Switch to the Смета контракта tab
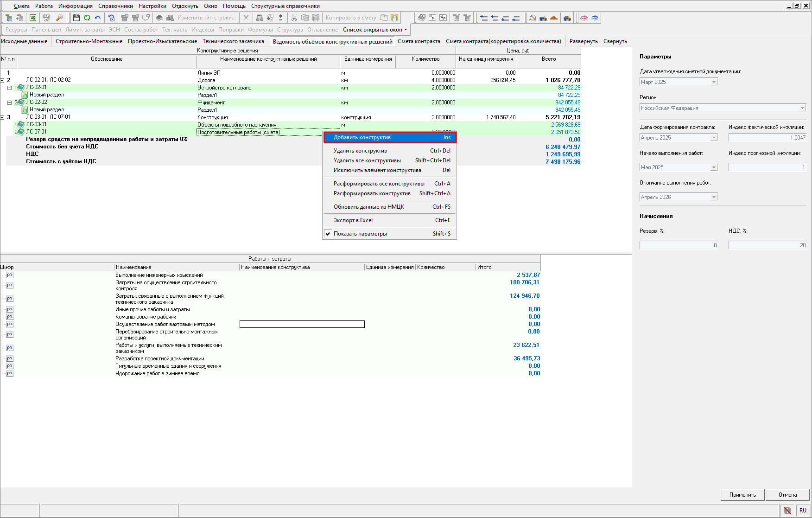812x518 pixels. coord(419,41)
